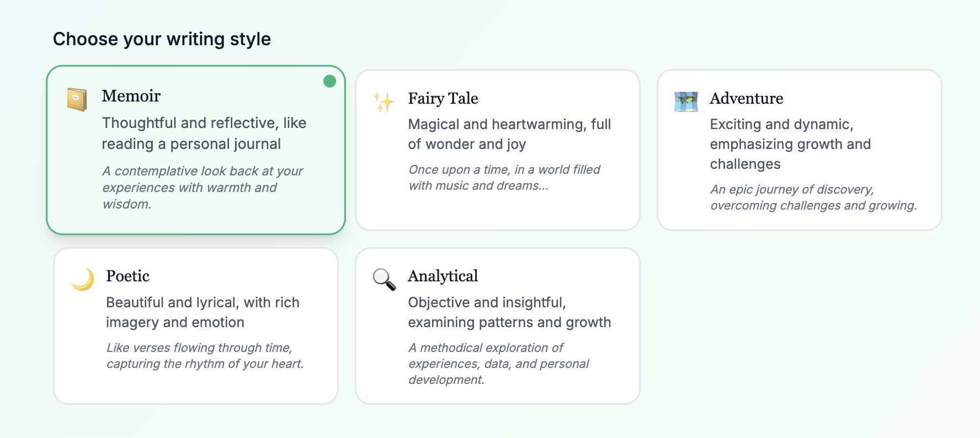Image resolution: width=980 pixels, height=438 pixels.
Task: Click "Magical and heartwarming" description text
Action: click(x=509, y=134)
